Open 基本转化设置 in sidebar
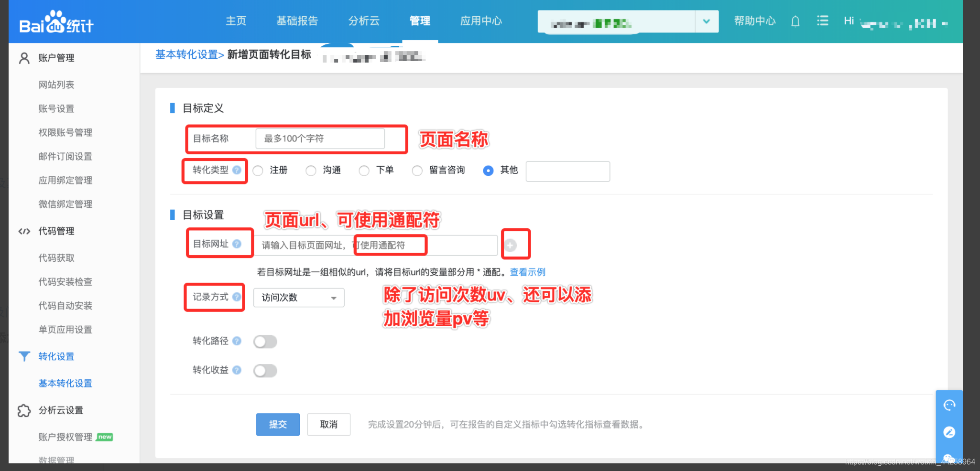Screen dimensions: 980x471 [x=65, y=384]
